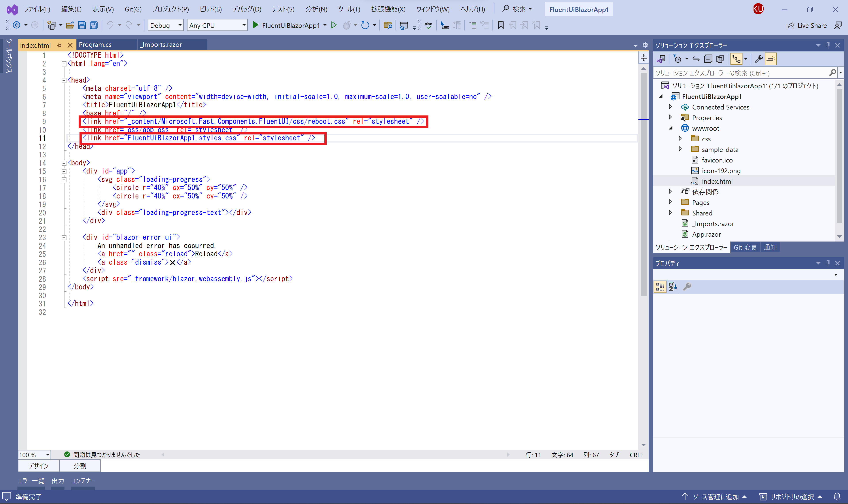848x504 pixels.
Task: Expand Connected Services node
Action: tap(670, 107)
